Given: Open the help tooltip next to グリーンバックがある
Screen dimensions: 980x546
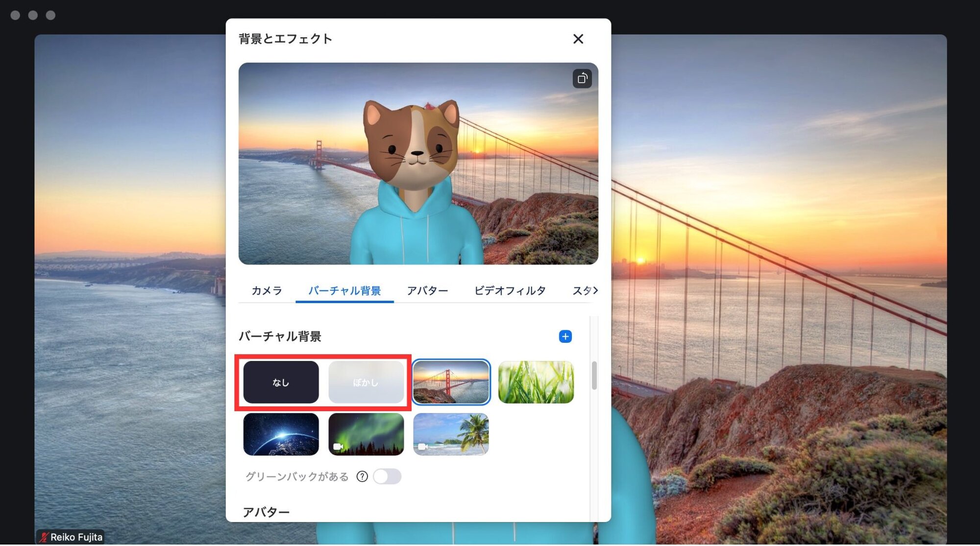Looking at the screenshot, I should pyautogui.click(x=361, y=476).
